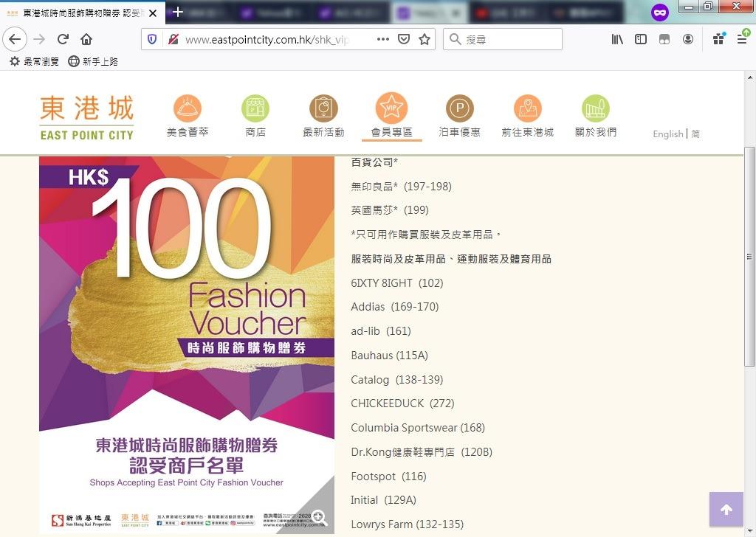
Task: Open the Firefox application menu
Action: [743, 39]
